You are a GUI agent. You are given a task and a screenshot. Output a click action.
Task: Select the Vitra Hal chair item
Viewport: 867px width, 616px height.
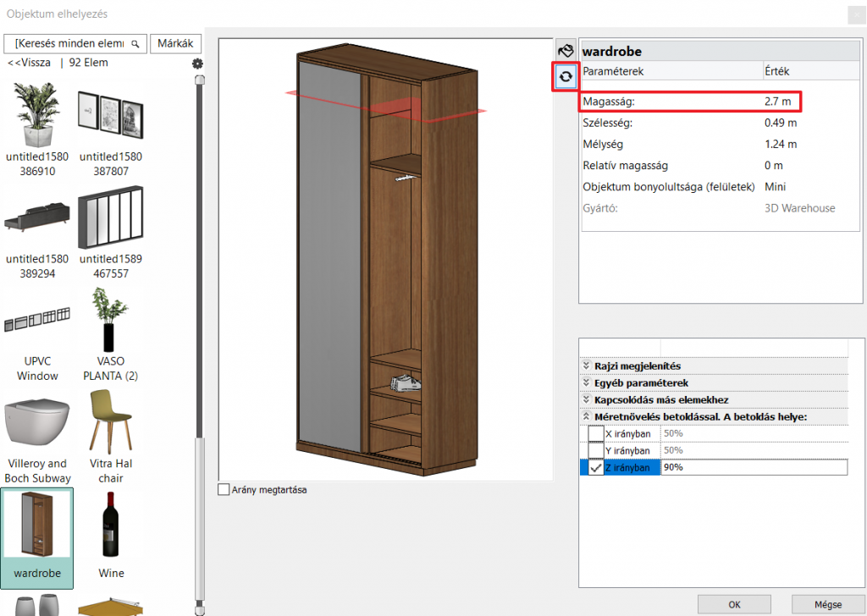tap(111, 437)
